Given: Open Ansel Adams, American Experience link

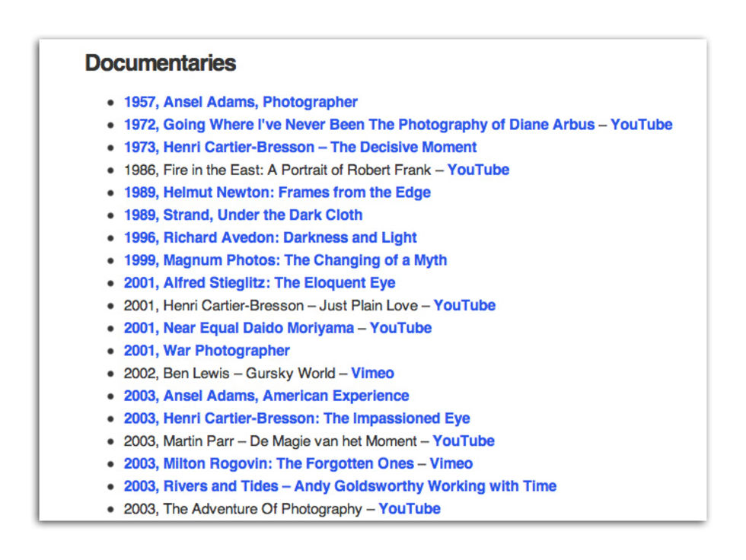Looking at the screenshot, I should tap(266, 396).
